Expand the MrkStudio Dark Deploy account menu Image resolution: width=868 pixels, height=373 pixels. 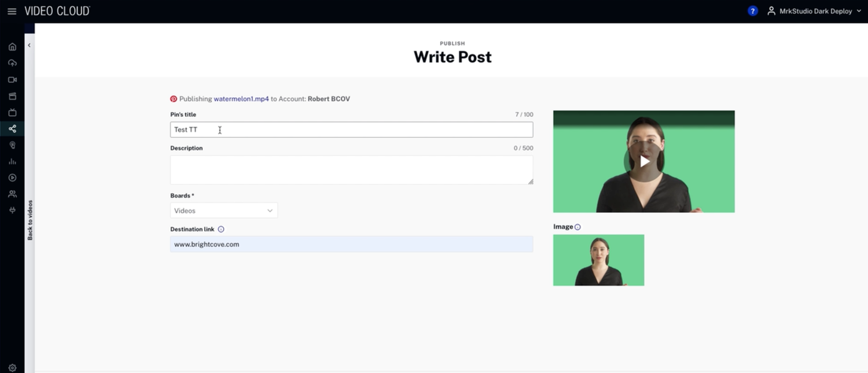tap(815, 11)
